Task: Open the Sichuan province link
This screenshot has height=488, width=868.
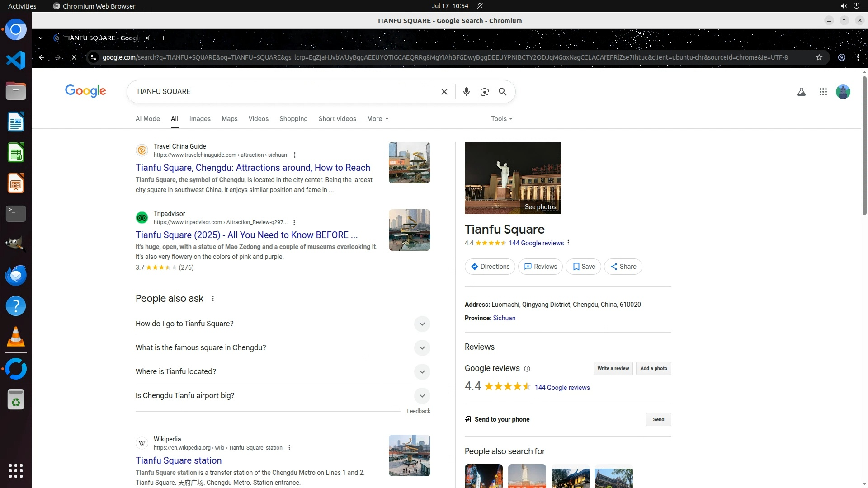Action: (504, 318)
